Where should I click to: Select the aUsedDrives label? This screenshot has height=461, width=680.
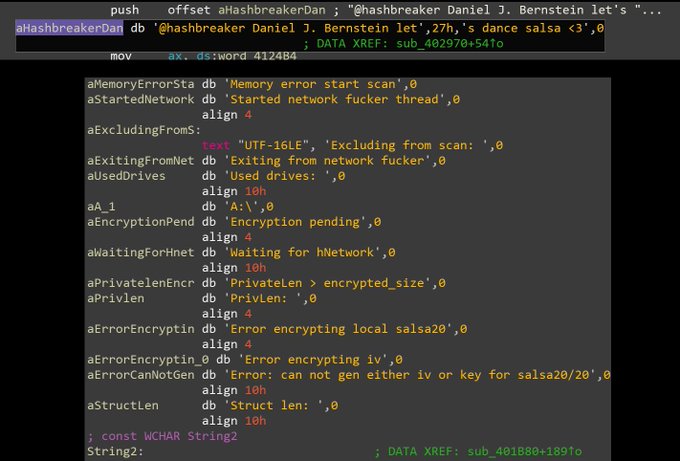126,176
